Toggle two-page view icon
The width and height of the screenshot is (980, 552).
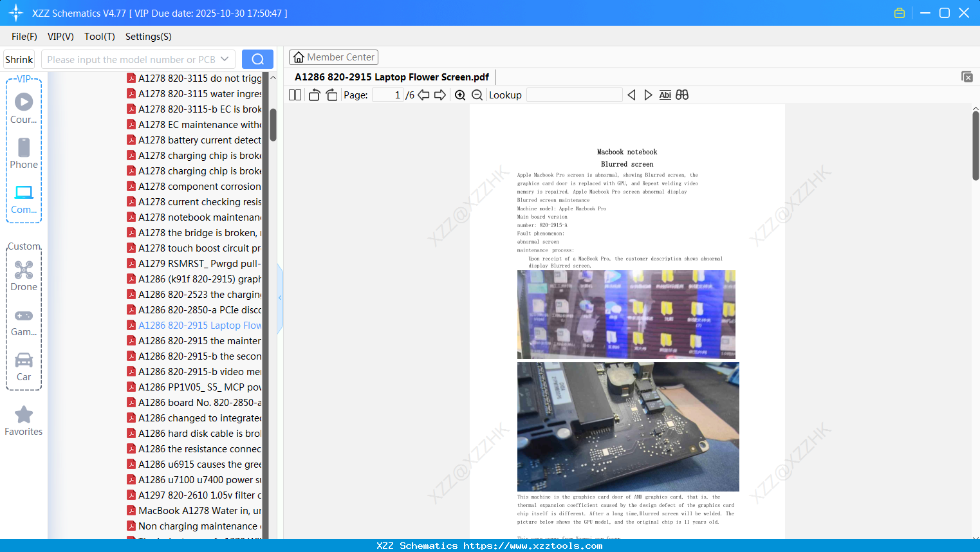point(295,95)
